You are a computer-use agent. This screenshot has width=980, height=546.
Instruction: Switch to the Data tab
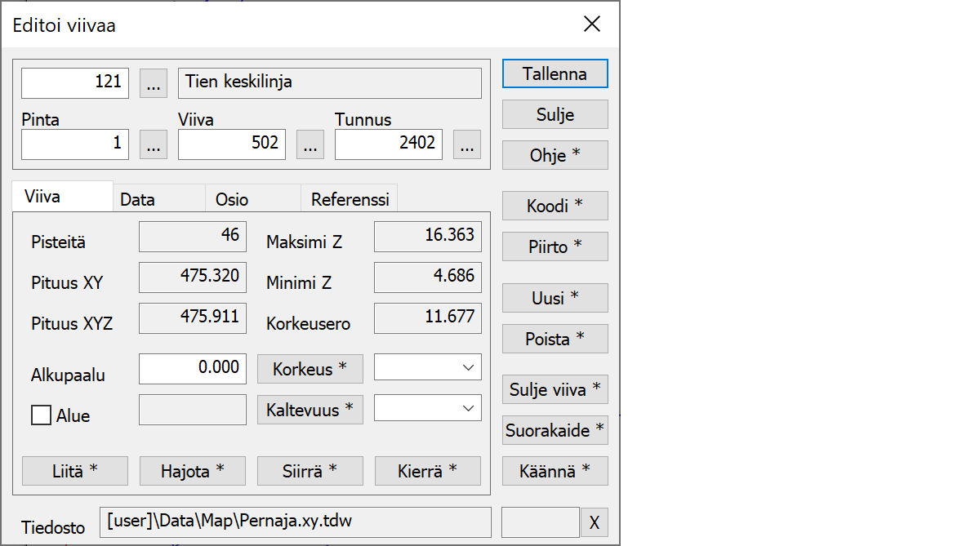pos(137,199)
